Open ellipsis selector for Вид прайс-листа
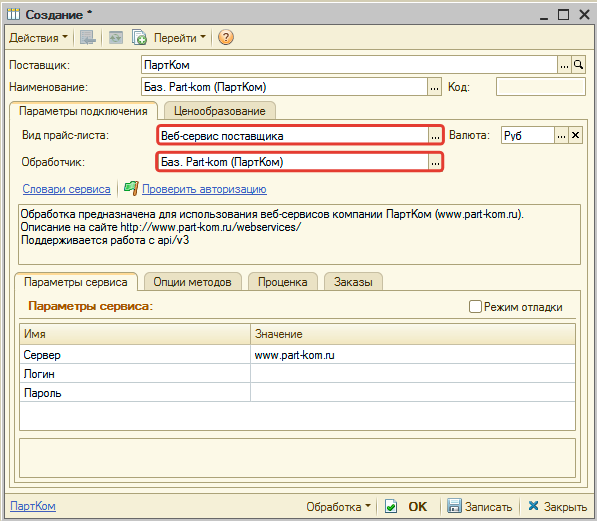This screenshot has width=597, height=521. [x=435, y=136]
